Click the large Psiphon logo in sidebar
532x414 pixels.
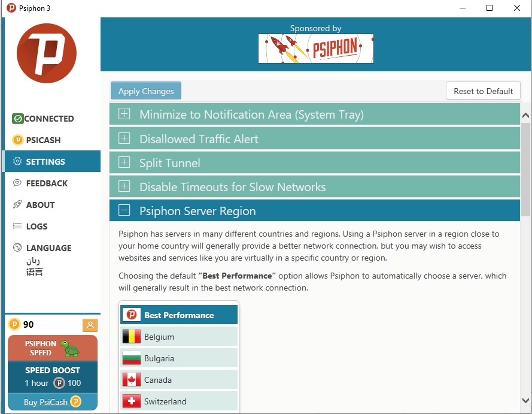coord(47,53)
